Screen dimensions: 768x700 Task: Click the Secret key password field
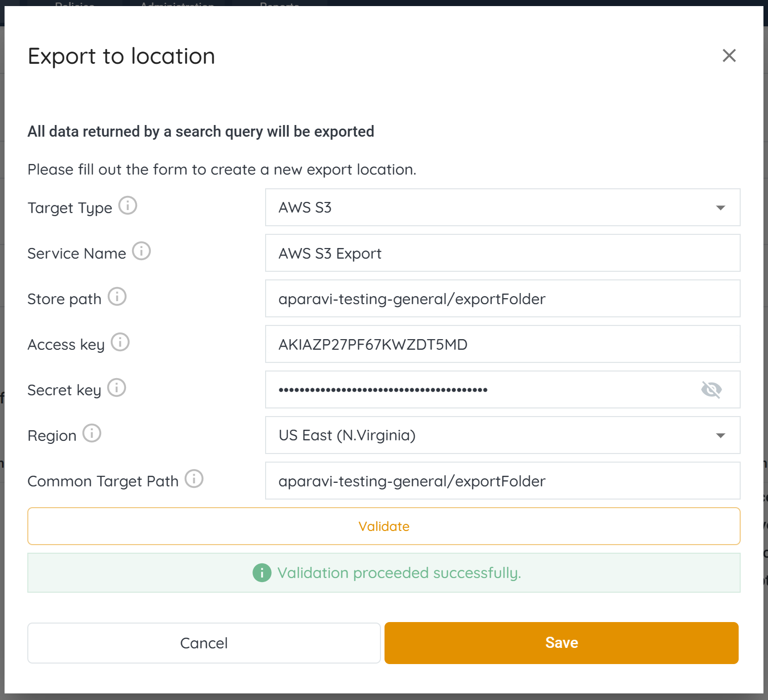click(481, 390)
